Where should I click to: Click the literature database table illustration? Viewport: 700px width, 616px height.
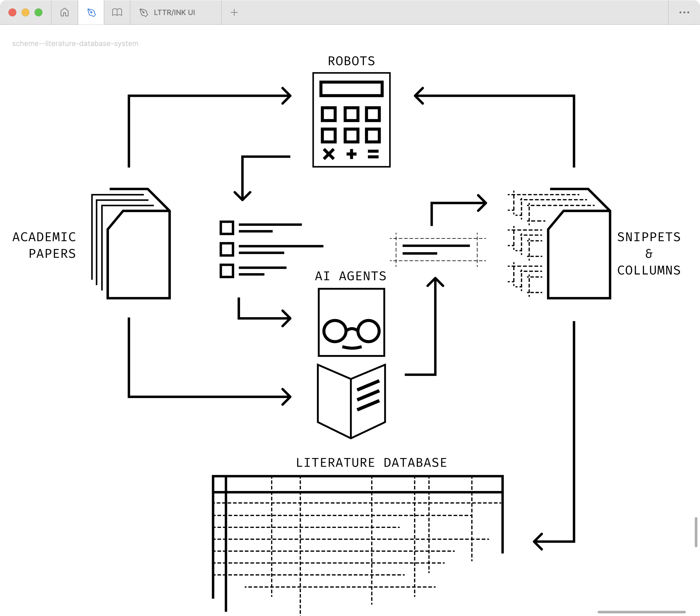pyautogui.click(x=358, y=545)
